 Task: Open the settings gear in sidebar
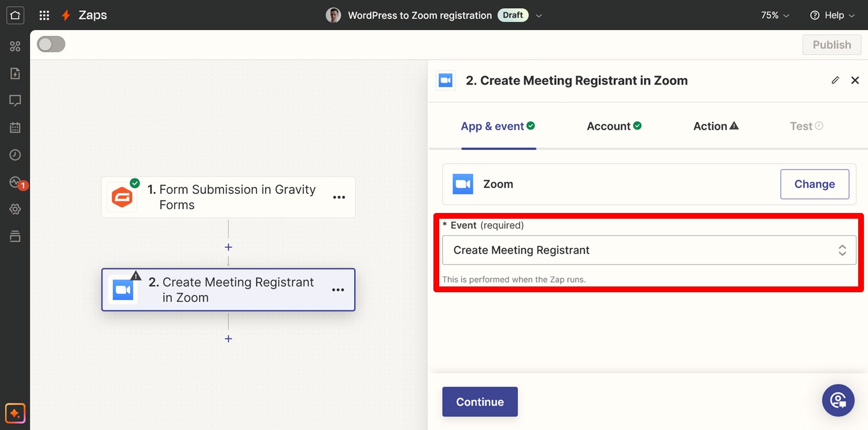[x=15, y=209]
